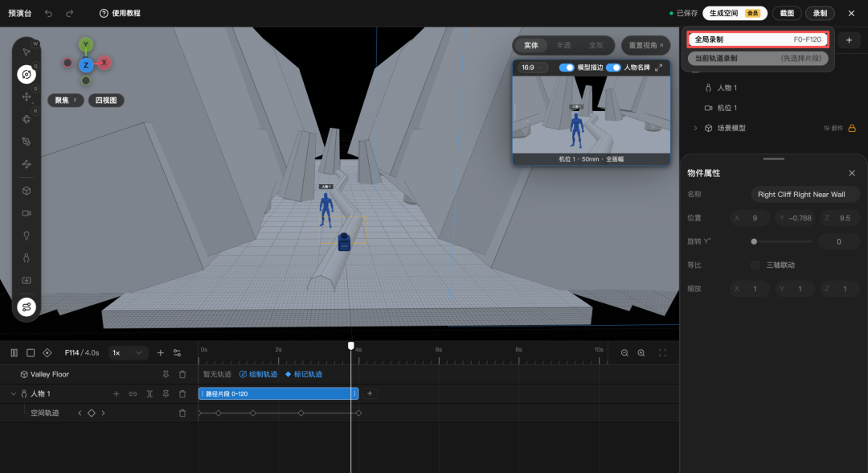
Task: Split the 人物 1 track clip
Action: click(x=149, y=394)
